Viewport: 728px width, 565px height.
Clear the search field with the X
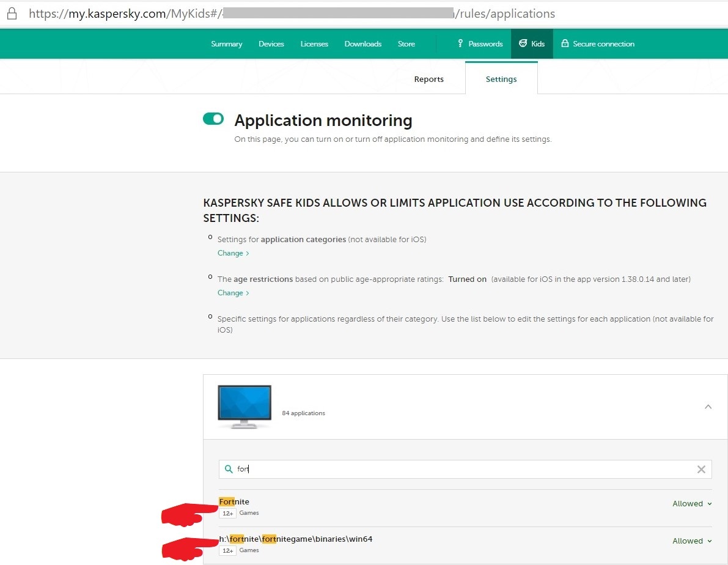[x=701, y=469]
